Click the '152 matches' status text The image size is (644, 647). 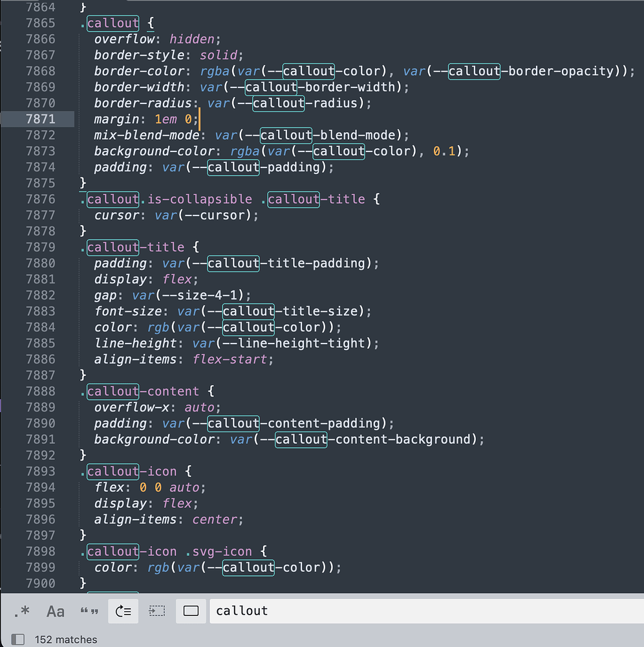65,639
